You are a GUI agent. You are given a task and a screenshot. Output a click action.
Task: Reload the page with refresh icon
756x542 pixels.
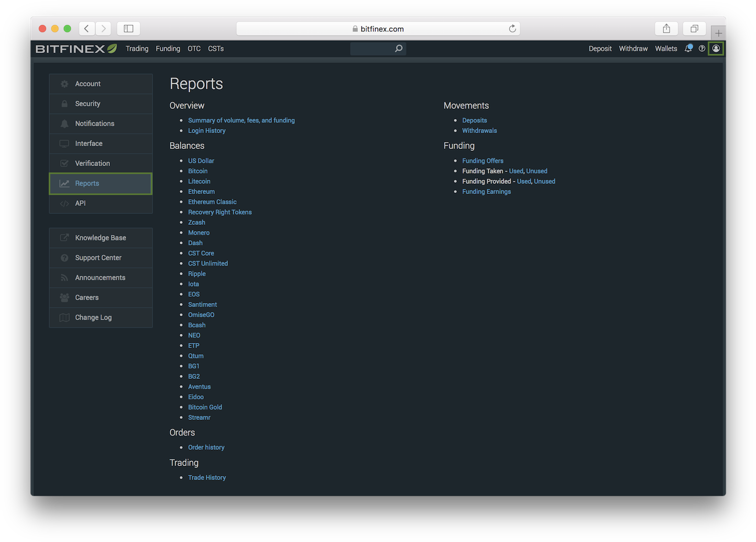point(512,28)
